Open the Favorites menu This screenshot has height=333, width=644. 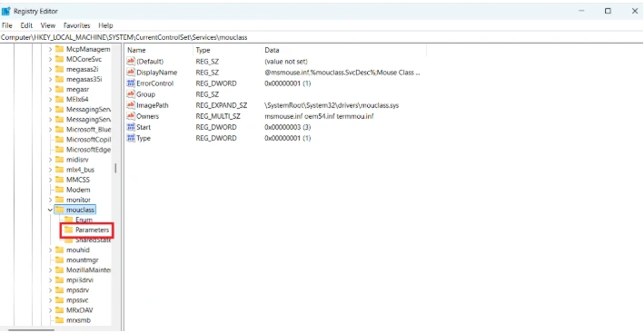point(77,25)
